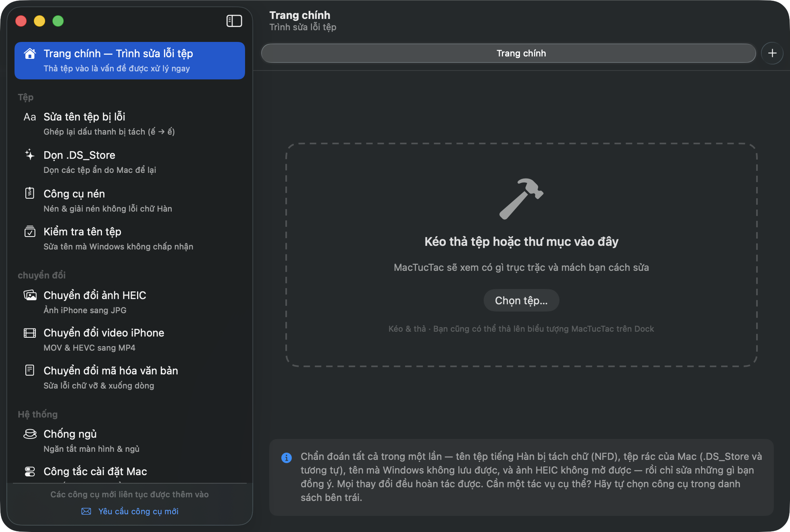Click the Các công cụ mới liên tục được thêm vào text
This screenshot has height=532, width=790.
129,495
